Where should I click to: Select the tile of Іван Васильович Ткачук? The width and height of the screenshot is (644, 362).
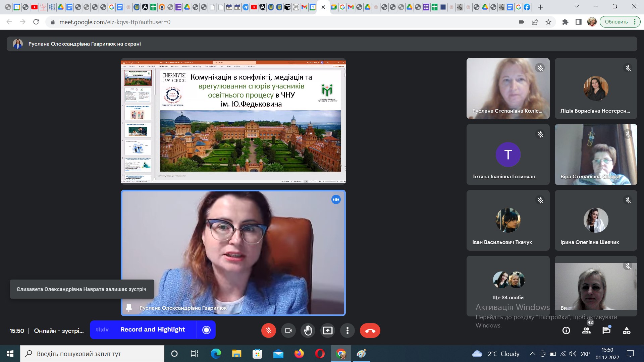(508, 220)
